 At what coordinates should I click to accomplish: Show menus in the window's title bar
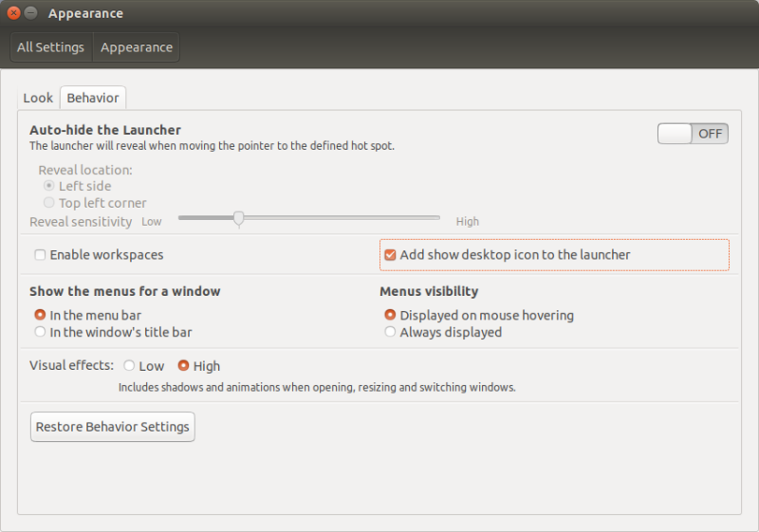click(40, 332)
